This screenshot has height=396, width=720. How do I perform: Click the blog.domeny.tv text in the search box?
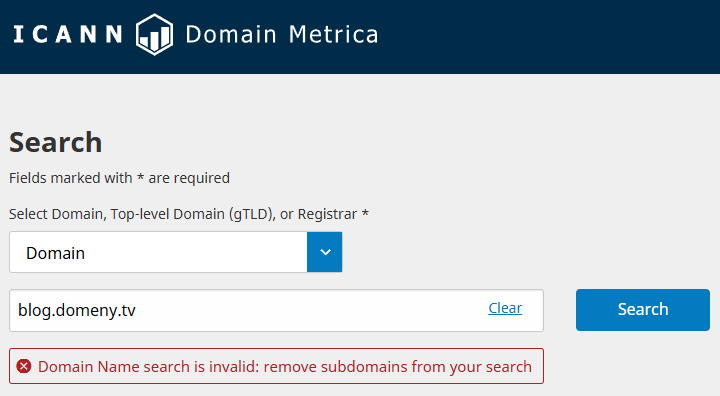pos(77,311)
